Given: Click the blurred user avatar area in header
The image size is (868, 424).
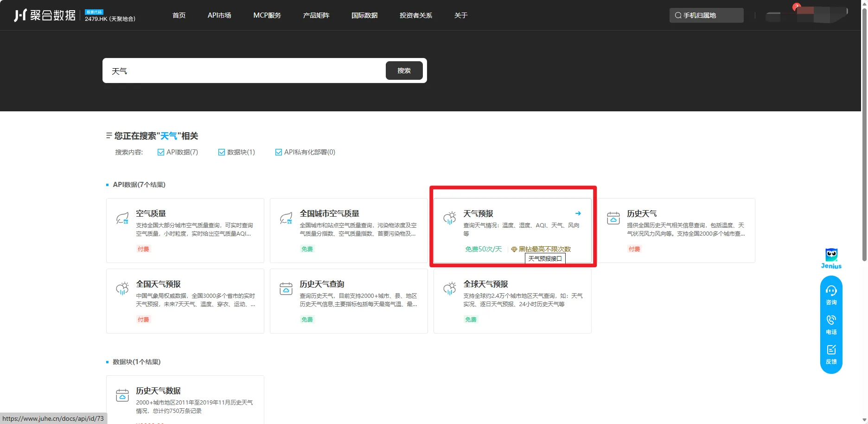Looking at the screenshot, I should click(807, 15).
